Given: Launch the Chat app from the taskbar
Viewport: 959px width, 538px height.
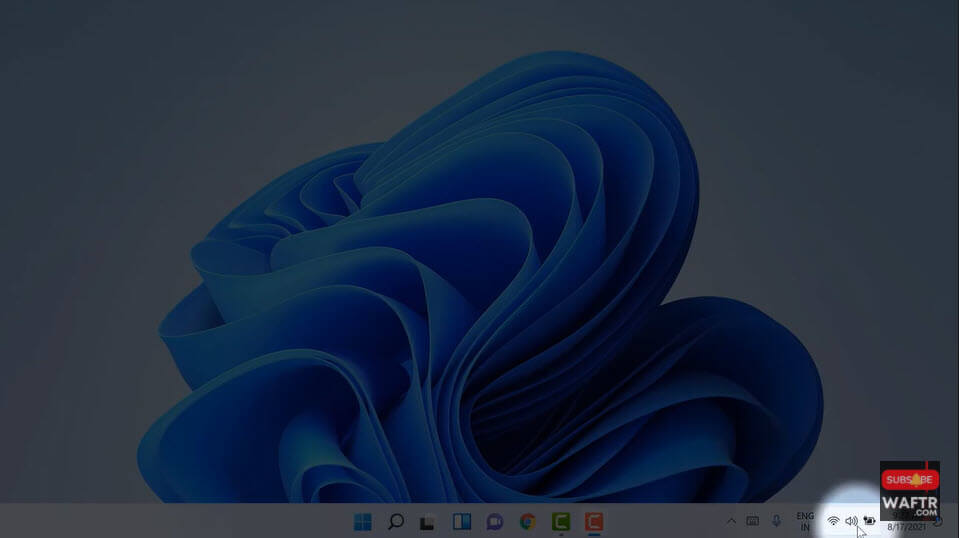Looking at the screenshot, I should pyautogui.click(x=495, y=521).
